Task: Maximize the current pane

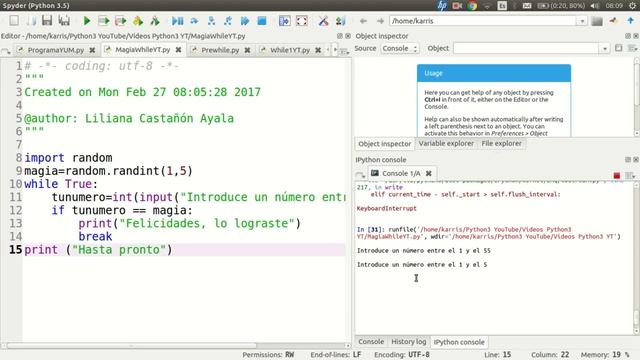Action: (284, 20)
